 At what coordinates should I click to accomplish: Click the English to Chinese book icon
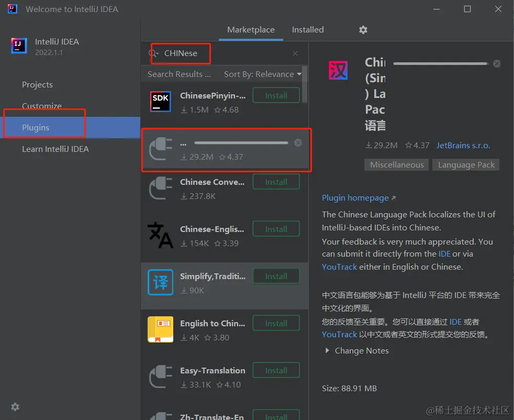pos(160,329)
